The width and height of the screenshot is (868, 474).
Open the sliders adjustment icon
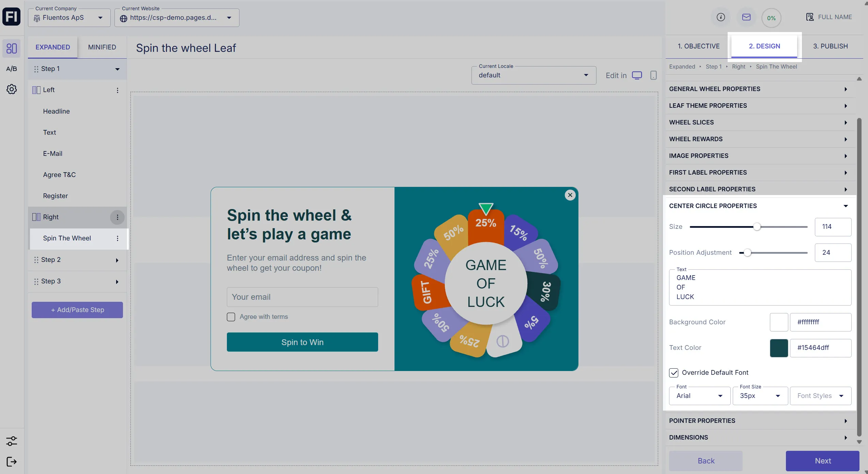pos(12,441)
